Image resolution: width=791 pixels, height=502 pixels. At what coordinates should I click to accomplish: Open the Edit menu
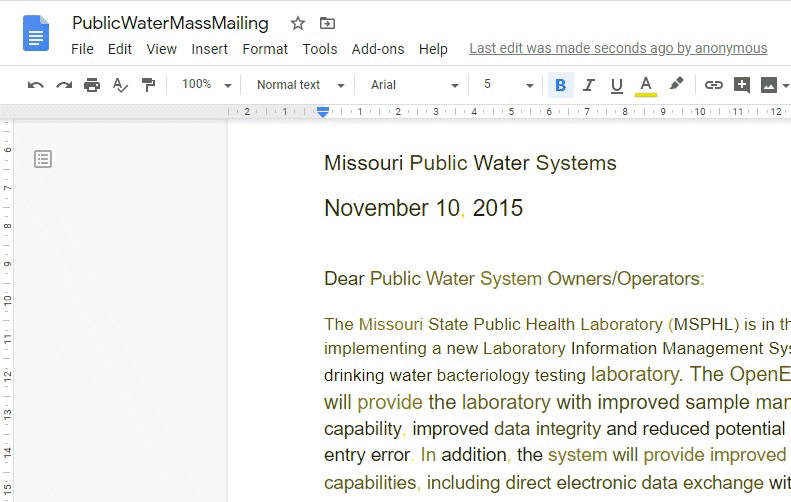point(120,49)
